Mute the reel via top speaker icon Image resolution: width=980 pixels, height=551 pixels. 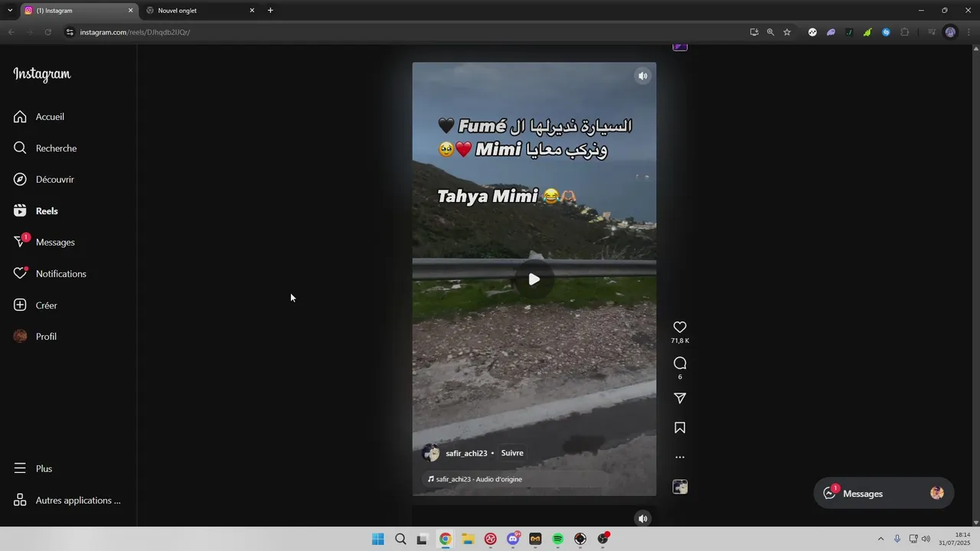pyautogui.click(x=643, y=76)
